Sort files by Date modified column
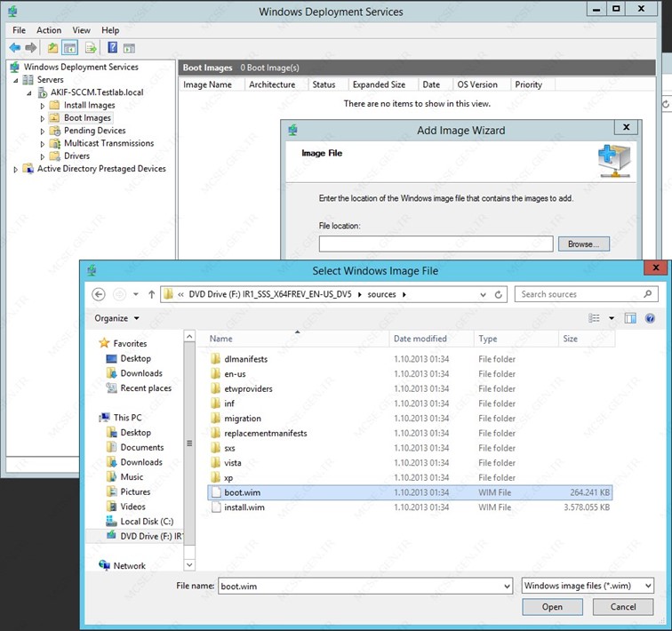672x631 pixels. pos(431,339)
